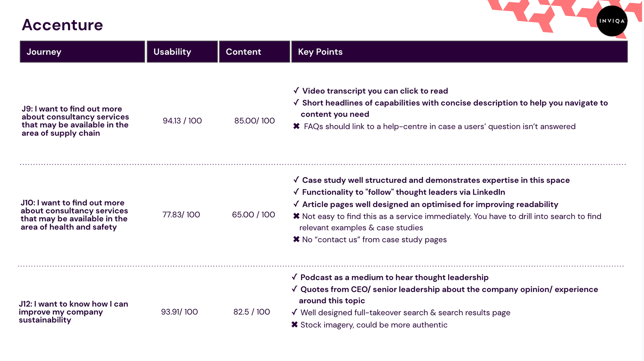Click the 65.00 / 100 content score
Screen dimensions: 644x361
[x=253, y=215]
